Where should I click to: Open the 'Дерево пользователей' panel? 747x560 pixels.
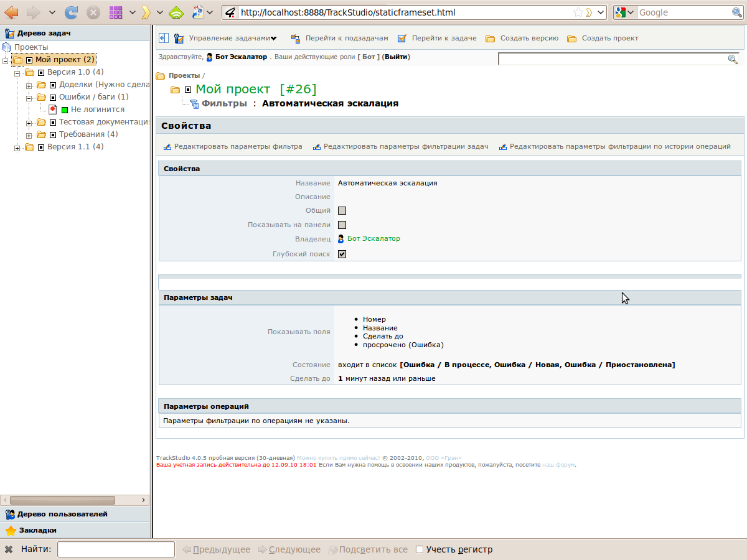tap(62, 514)
